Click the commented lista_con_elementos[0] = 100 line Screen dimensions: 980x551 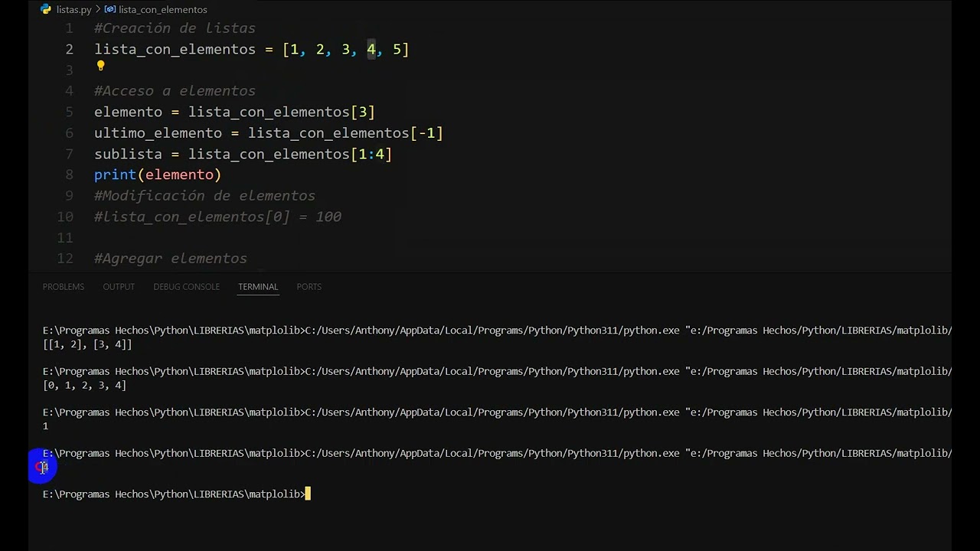(217, 217)
